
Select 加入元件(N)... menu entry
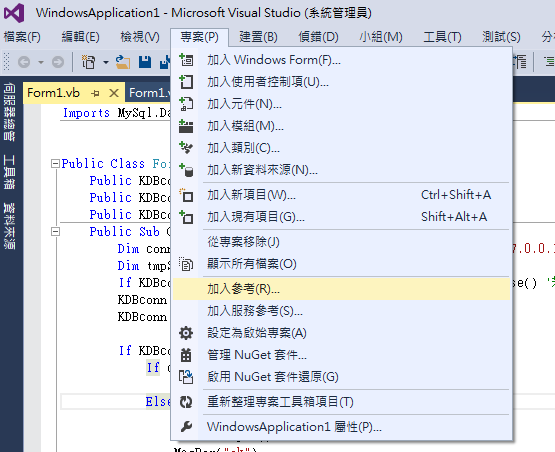click(341, 104)
